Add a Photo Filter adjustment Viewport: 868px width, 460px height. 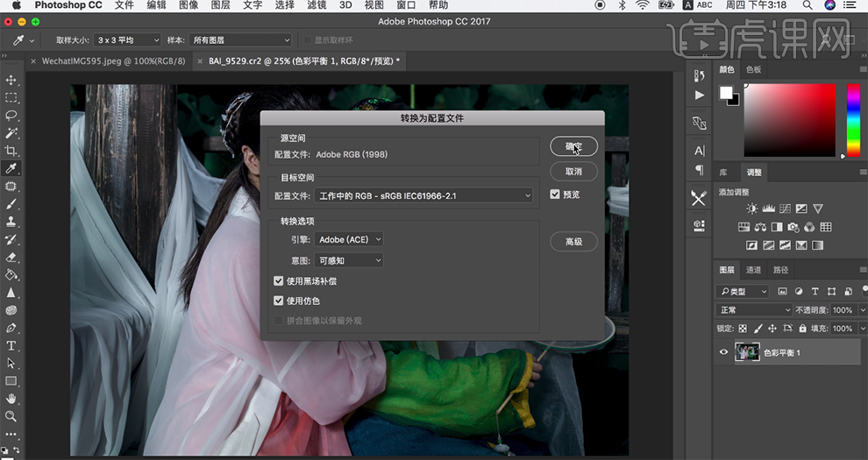(x=793, y=227)
